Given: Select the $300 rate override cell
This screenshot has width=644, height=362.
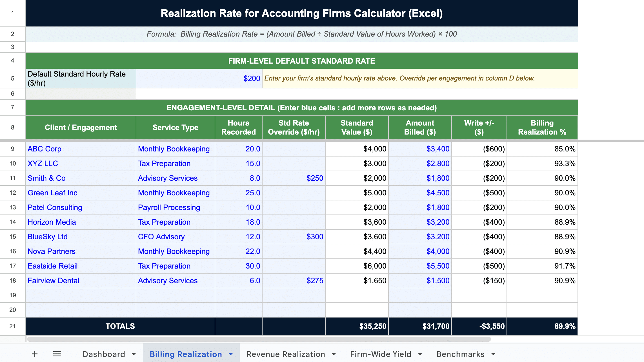Looking at the screenshot, I should tap(294, 237).
